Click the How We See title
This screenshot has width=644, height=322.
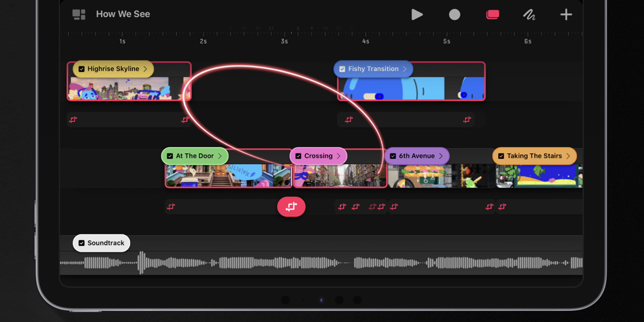pyautogui.click(x=123, y=14)
